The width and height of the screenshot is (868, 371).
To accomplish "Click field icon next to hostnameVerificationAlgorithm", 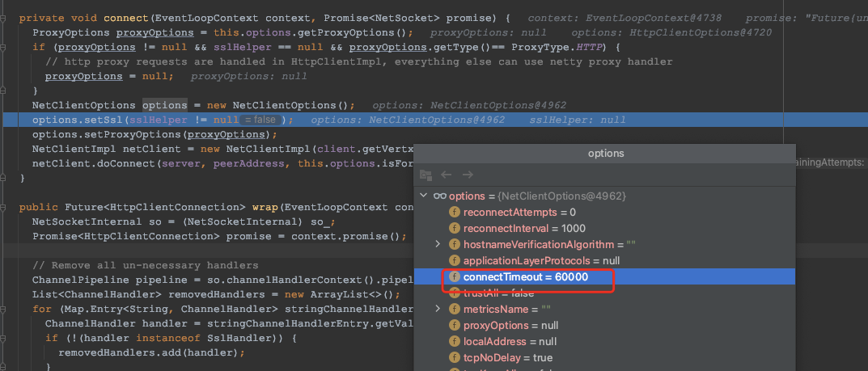I will [455, 244].
